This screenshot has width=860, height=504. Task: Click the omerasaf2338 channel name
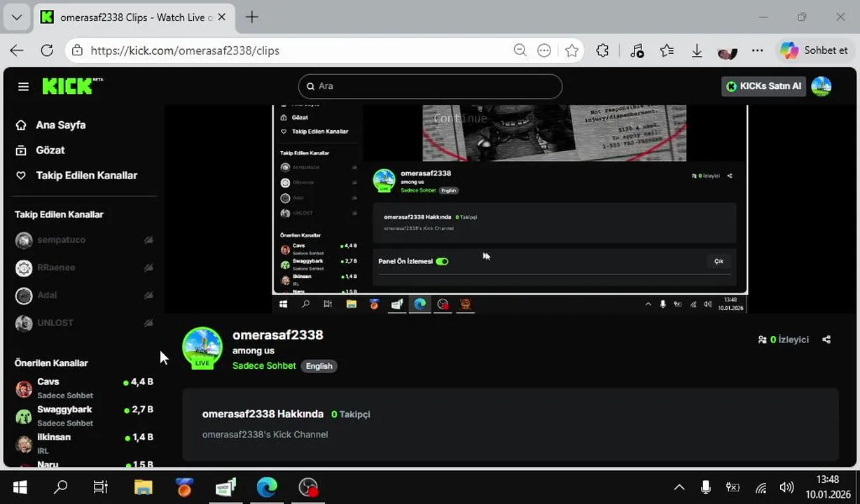[x=278, y=335]
